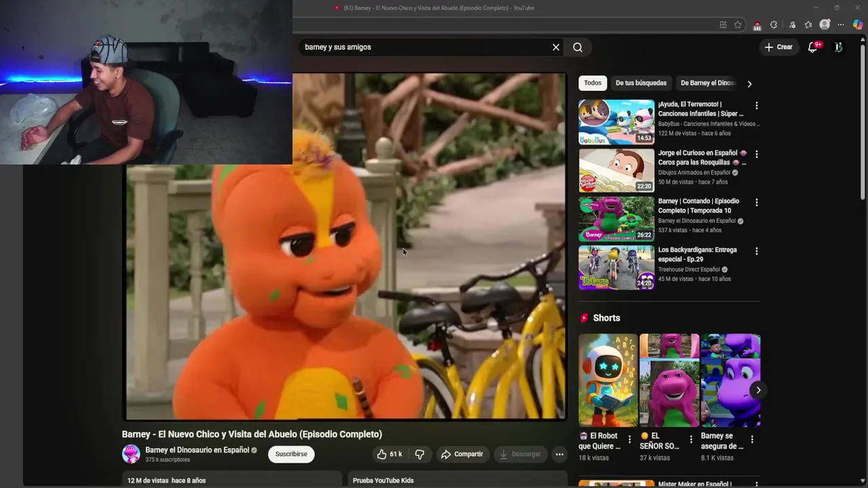Viewport: 868px width, 488px height.
Task: Open the Barney se asegura de short
Action: (x=730, y=380)
